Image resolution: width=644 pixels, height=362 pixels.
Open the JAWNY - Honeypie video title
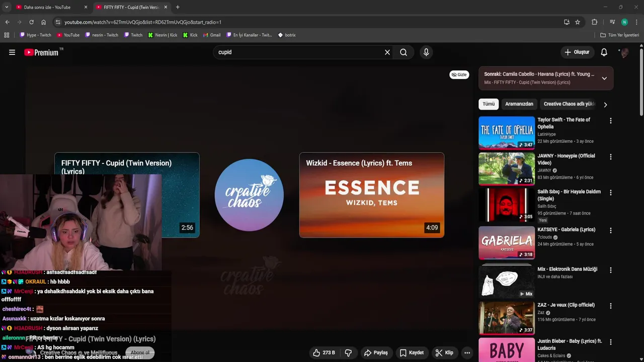(x=566, y=159)
